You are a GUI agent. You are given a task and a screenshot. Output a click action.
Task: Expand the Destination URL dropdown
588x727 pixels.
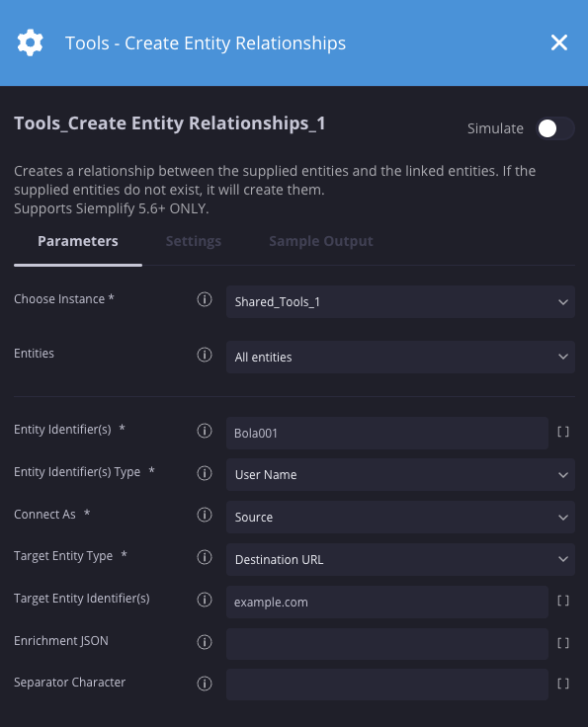(x=400, y=560)
